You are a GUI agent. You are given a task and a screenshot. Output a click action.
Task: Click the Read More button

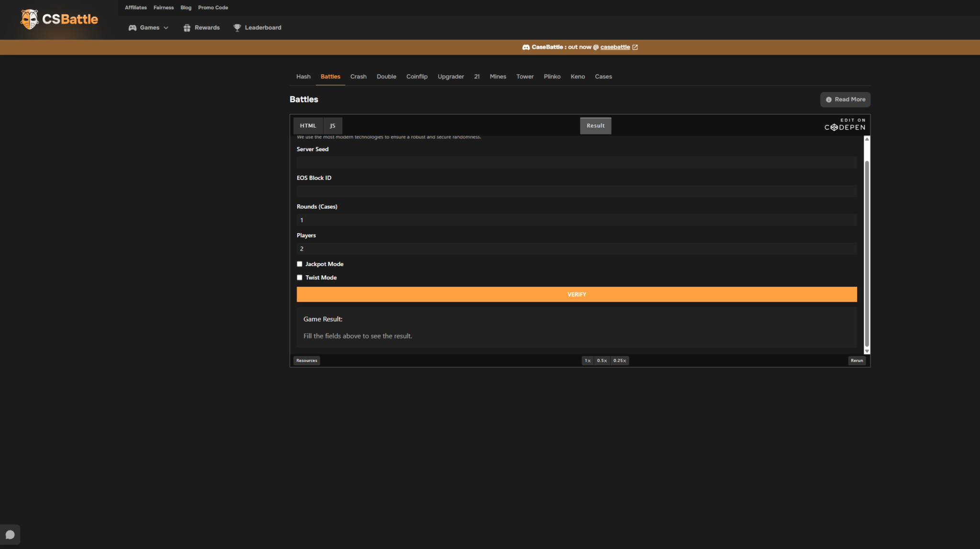point(845,100)
